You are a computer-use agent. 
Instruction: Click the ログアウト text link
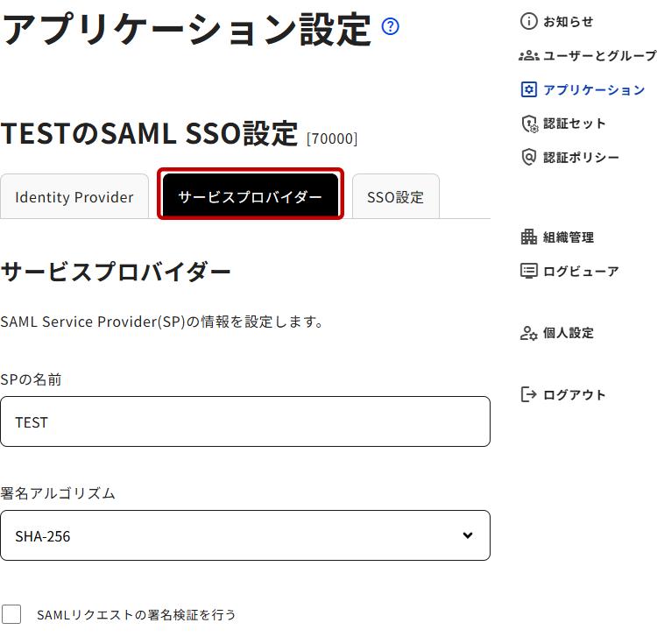(574, 394)
